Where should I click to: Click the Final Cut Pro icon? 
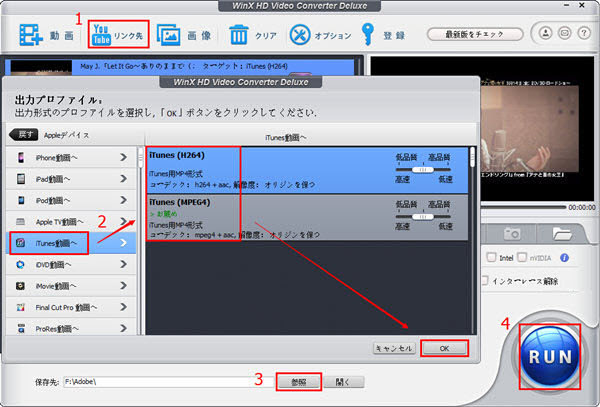click(21, 307)
